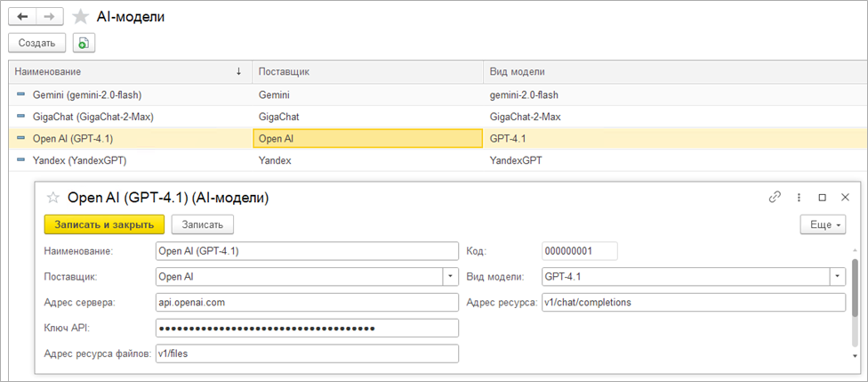Open the three-dot menu of the form

(x=799, y=198)
